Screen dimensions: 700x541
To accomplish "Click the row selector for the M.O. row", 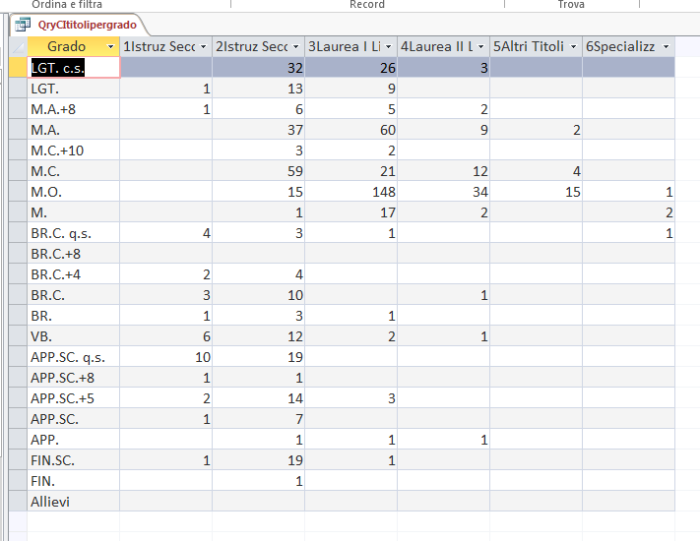I will pyautogui.click(x=17, y=192).
